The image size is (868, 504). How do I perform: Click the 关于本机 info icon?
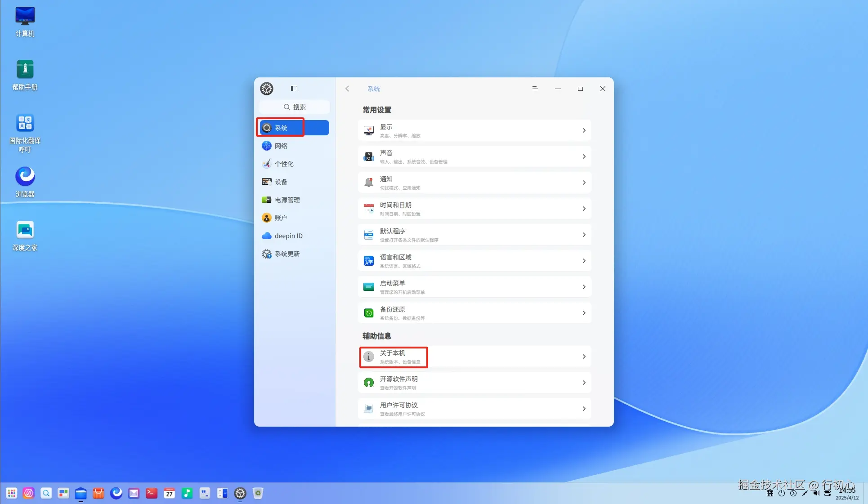tap(369, 357)
